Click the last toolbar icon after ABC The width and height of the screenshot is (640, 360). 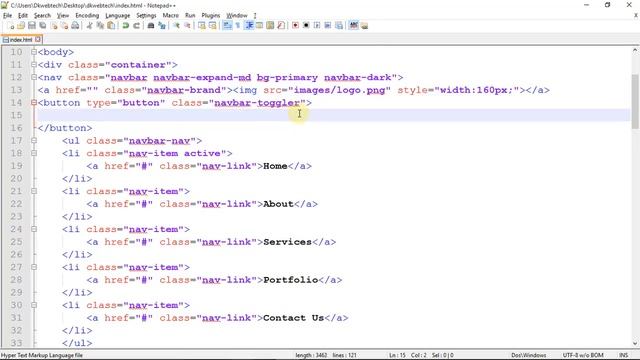point(364,26)
